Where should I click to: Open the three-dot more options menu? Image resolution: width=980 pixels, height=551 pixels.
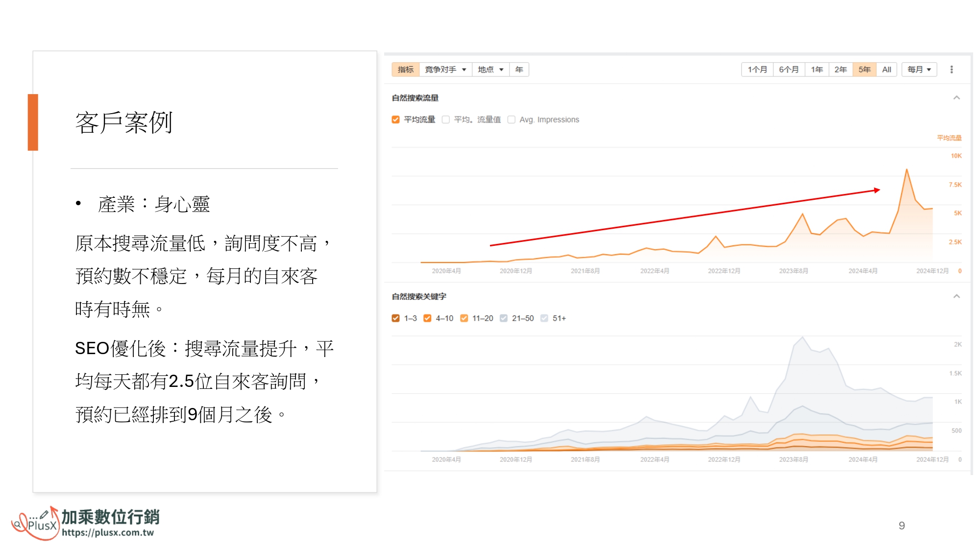[952, 70]
